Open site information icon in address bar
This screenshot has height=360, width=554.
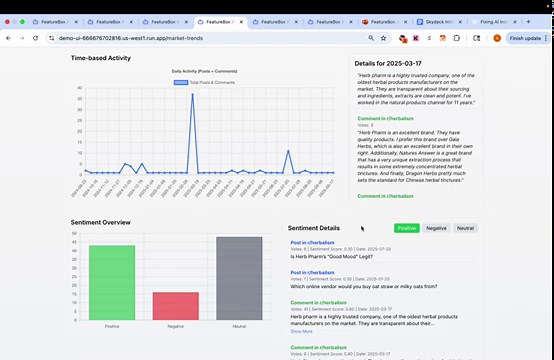pyautogui.click(x=52, y=38)
